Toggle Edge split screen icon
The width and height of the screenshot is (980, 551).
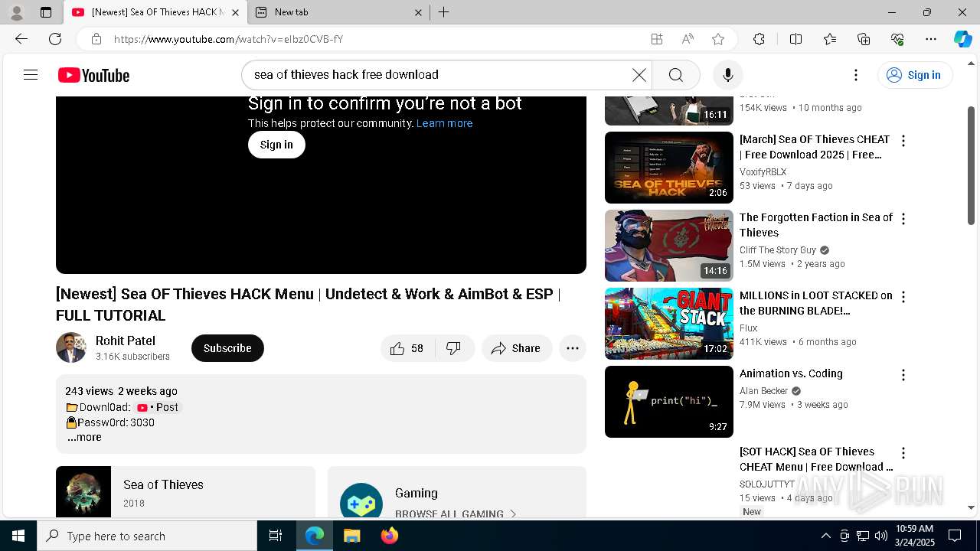(x=795, y=39)
